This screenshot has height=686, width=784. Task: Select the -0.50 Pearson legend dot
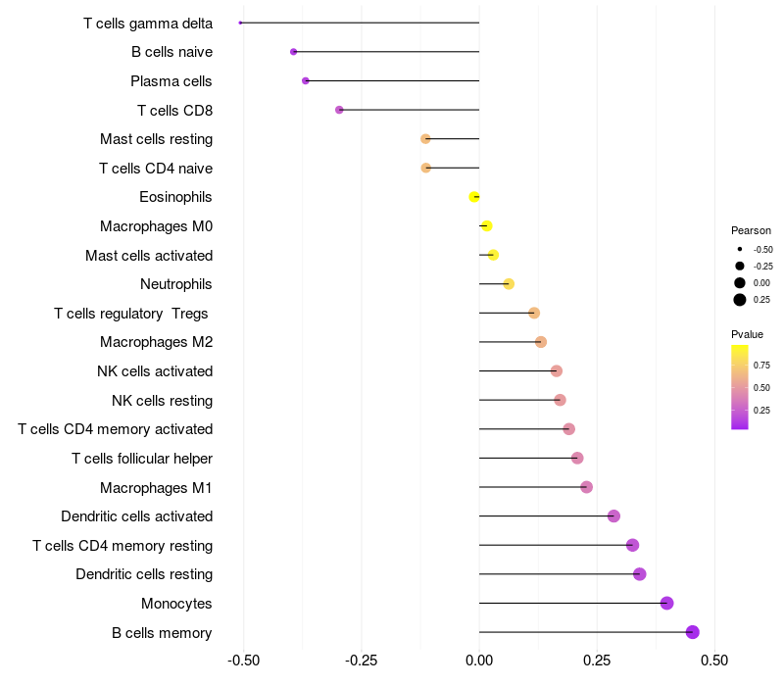pos(740,249)
